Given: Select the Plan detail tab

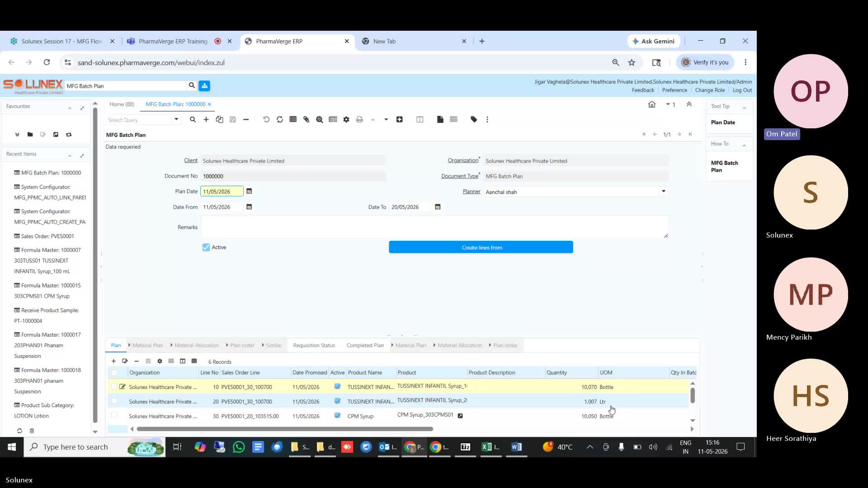Looking at the screenshot, I should coord(116,346).
